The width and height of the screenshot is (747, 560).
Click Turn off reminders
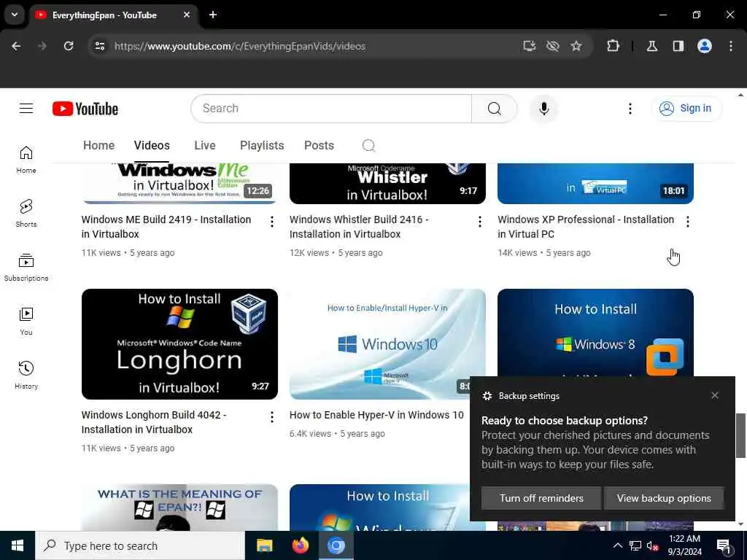[541, 498]
